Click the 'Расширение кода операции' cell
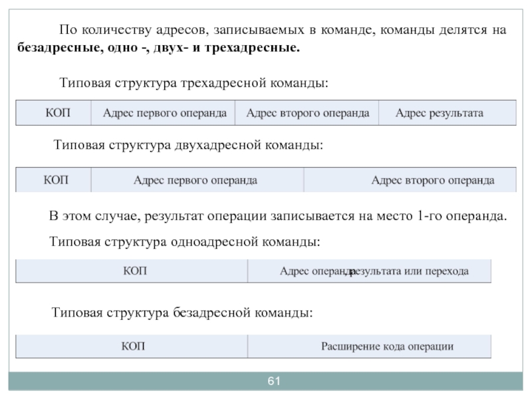 [x=387, y=346]
